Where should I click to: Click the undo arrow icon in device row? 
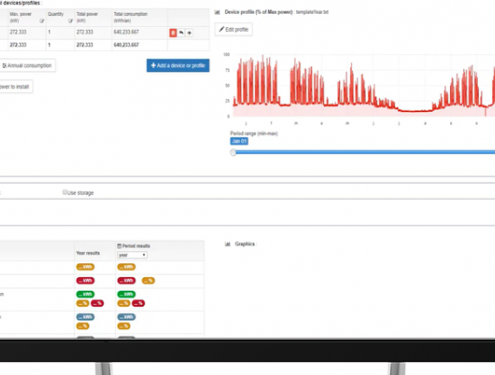pyautogui.click(x=181, y=33)
